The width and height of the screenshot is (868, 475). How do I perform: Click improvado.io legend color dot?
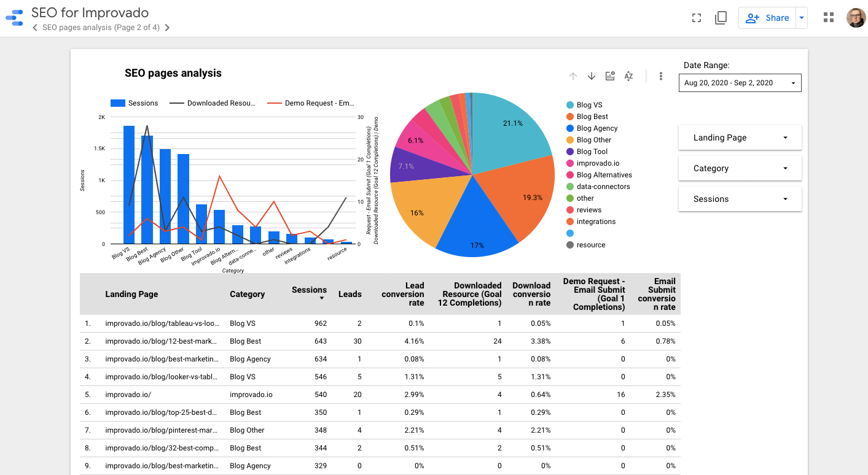click(x=570, y=163)
